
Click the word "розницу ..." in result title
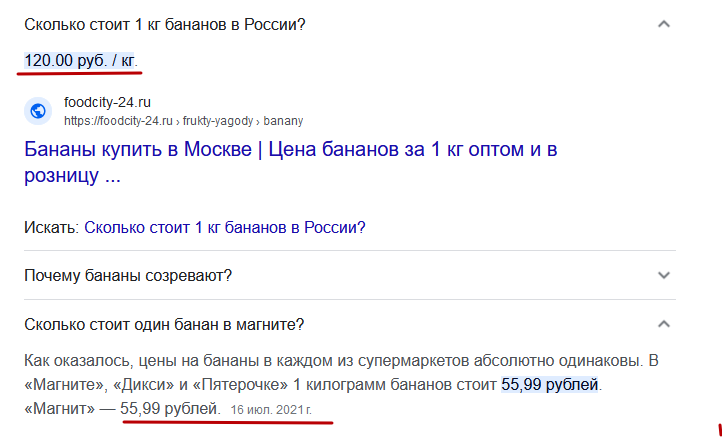pyautogui.click(x=72, y=175)
